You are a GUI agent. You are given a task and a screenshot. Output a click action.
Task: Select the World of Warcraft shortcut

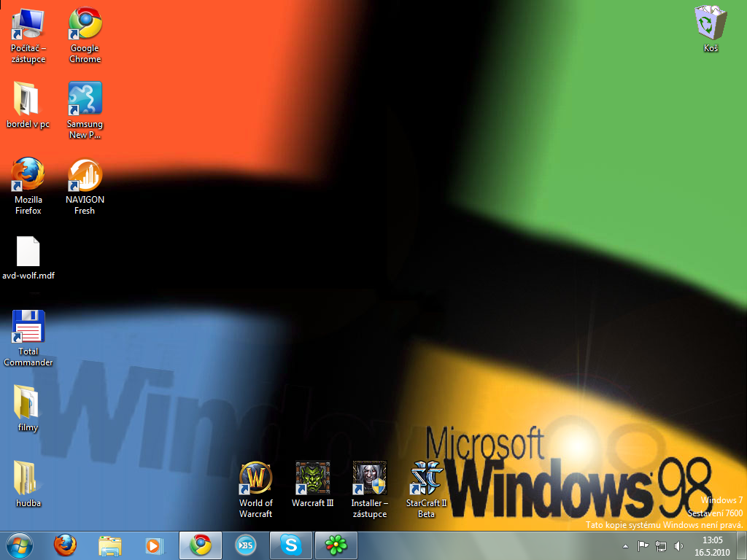tap(255, 479)
